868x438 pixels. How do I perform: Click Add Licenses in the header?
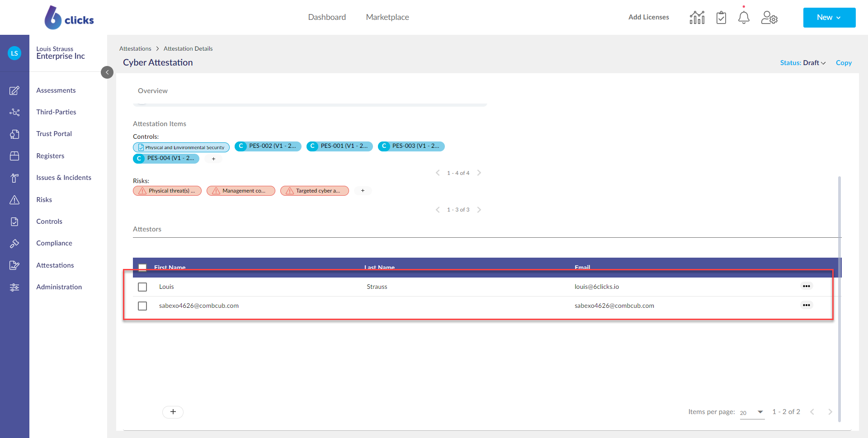tap(648, 17)
